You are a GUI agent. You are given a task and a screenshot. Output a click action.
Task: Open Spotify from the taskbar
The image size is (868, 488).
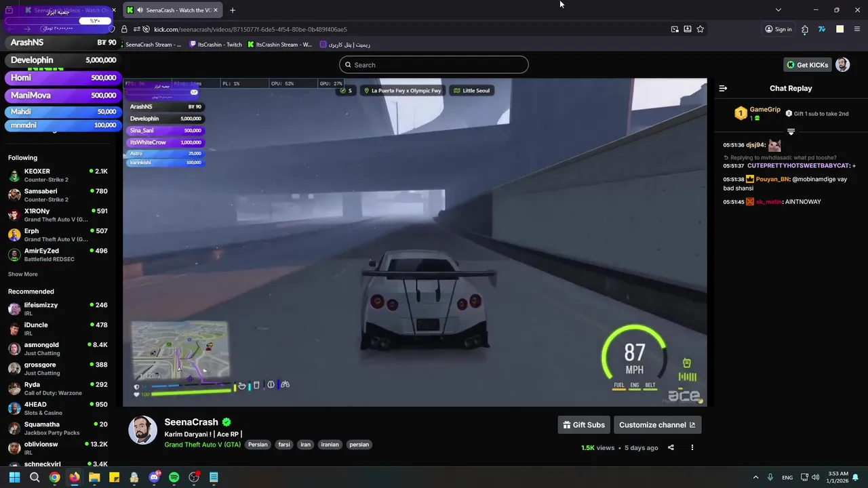pos(174,477)
